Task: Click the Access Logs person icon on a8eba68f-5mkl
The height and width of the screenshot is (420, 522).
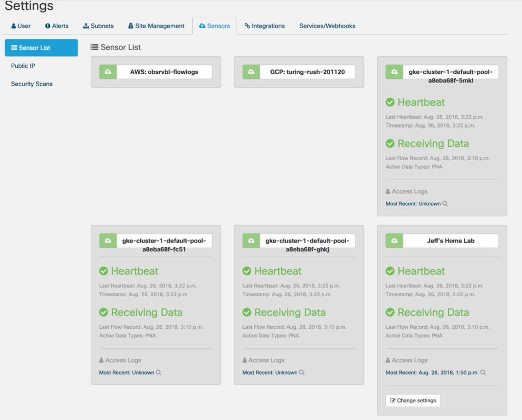Action: tap(388, 191)
